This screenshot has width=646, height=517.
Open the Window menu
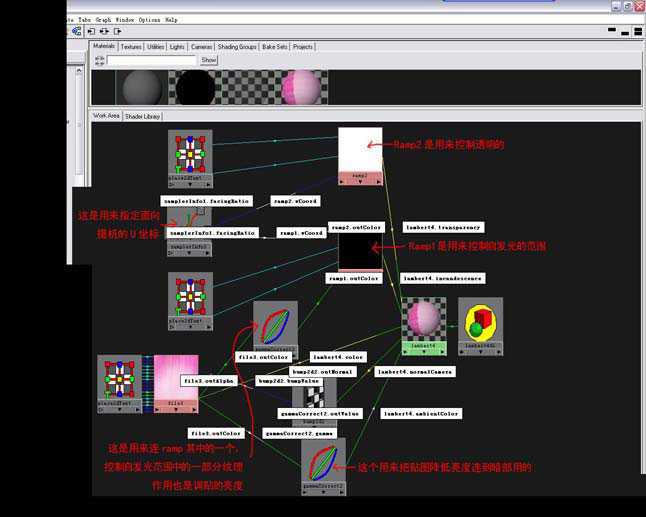[x=125, y=20]
